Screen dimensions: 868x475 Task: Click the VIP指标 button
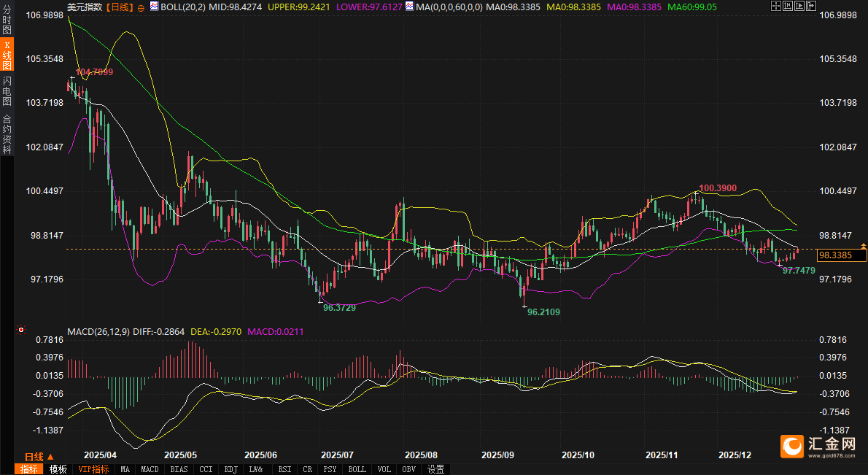coord(93,469)
